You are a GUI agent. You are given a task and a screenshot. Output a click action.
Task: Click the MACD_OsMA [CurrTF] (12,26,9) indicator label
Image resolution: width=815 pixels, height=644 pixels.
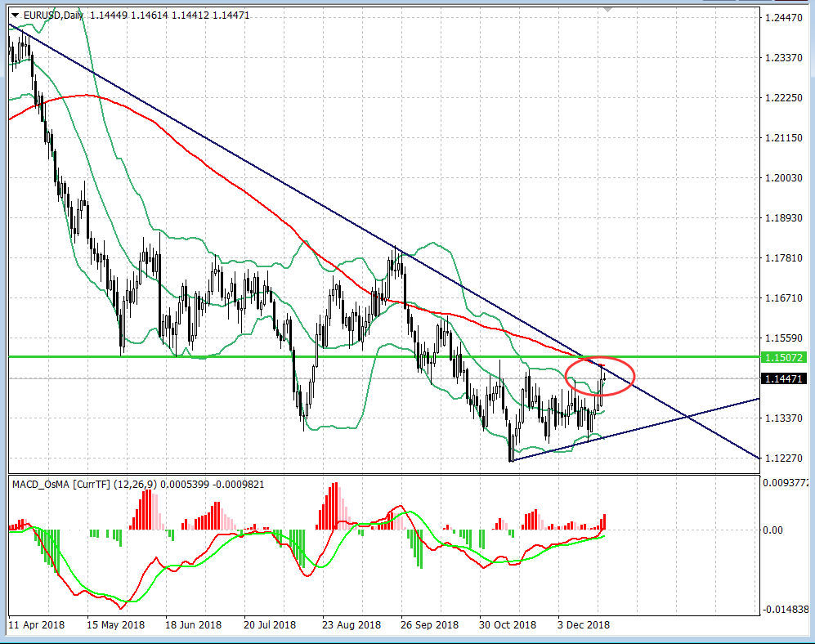tap(84, 485)
